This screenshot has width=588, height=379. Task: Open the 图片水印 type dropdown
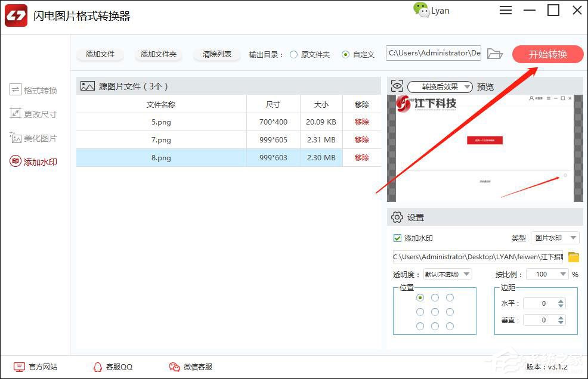[x=555, y=237]
